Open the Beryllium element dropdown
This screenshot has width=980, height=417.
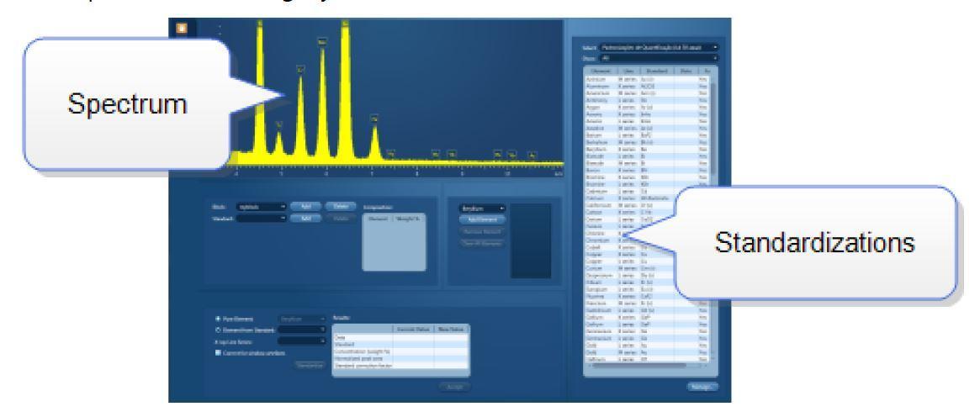(x=480, y=208)
